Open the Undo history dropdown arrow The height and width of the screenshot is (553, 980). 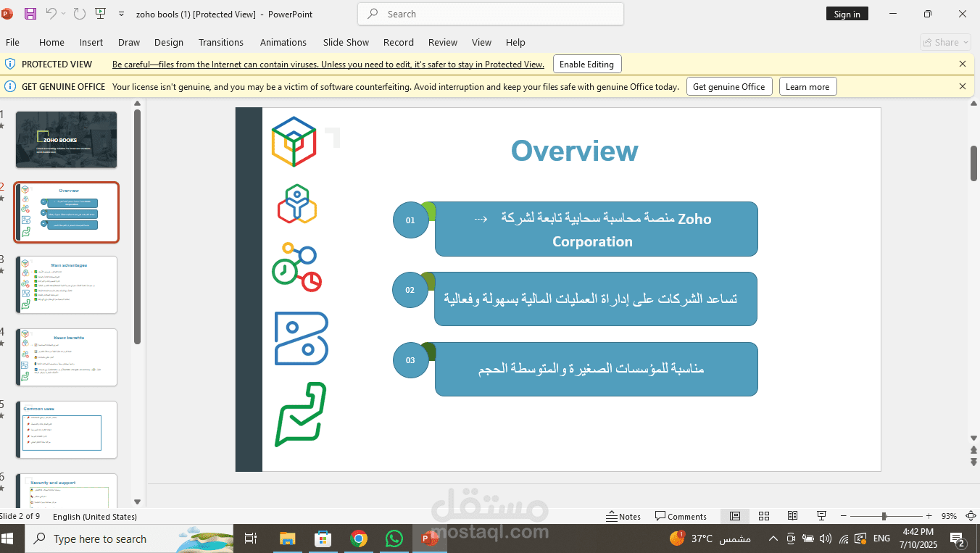[x=63, y=14]
